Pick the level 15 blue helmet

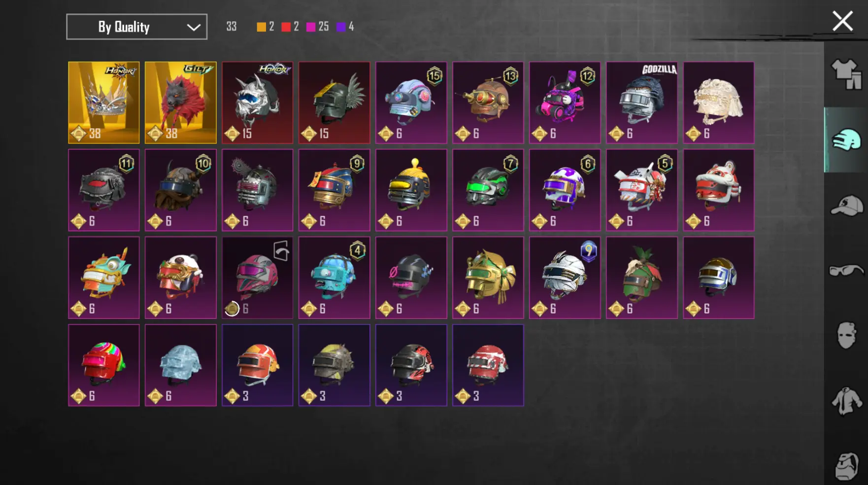[x=411, y=103]
